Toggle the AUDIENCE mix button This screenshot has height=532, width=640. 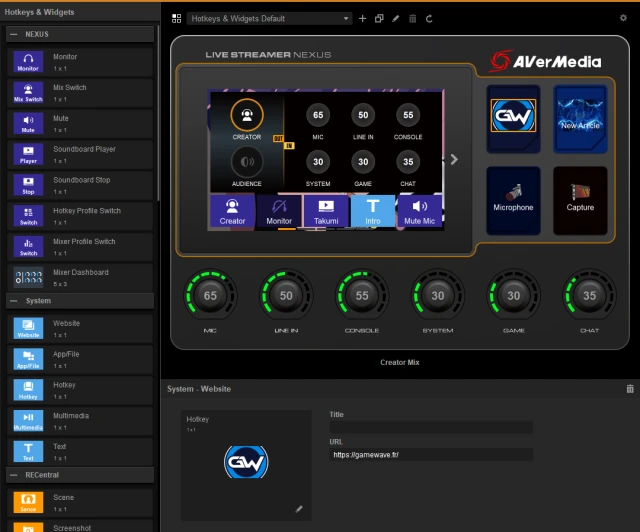pyautogui.click(x=247, y=162)
